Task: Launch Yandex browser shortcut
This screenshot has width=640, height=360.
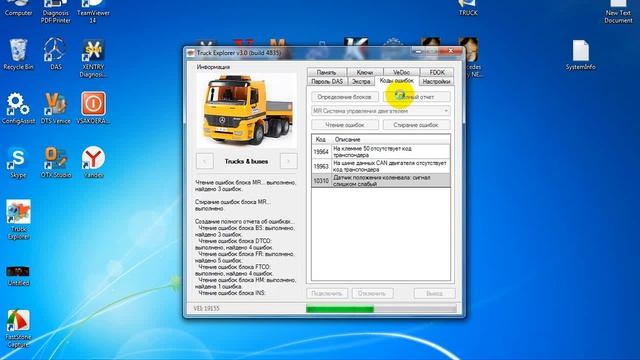Action: (x=93, y=162)
